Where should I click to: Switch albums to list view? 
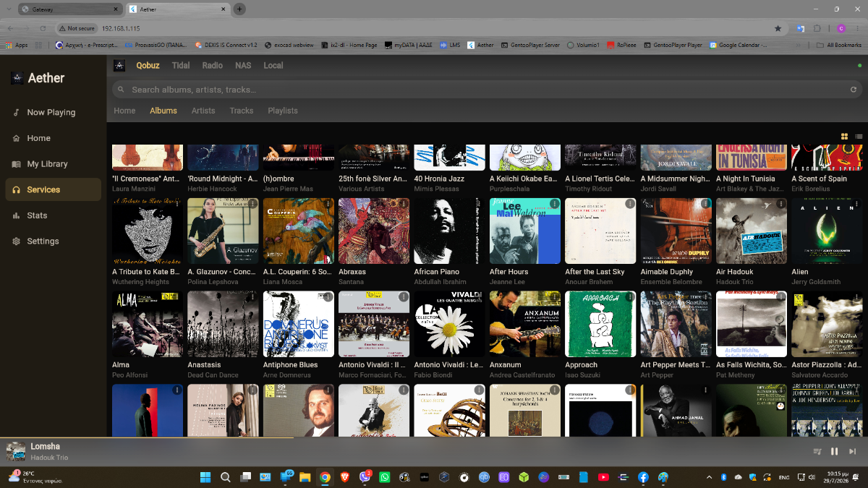coord(859,136)
